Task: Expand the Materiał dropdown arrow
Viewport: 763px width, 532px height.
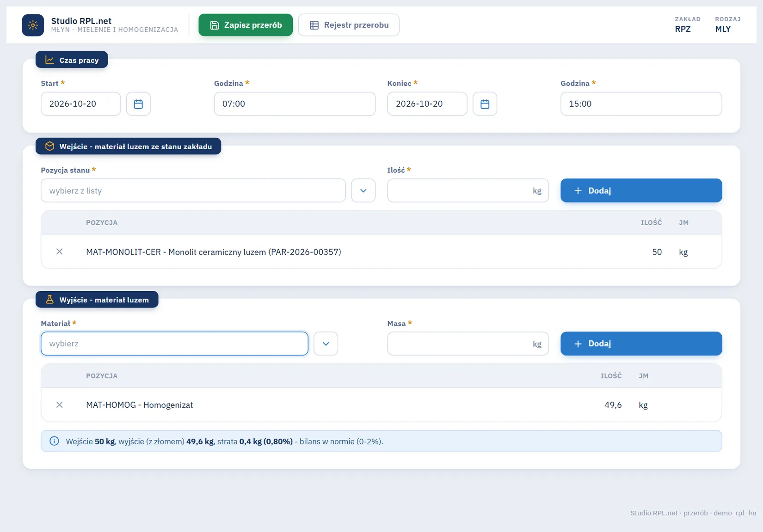Action: 326,344
